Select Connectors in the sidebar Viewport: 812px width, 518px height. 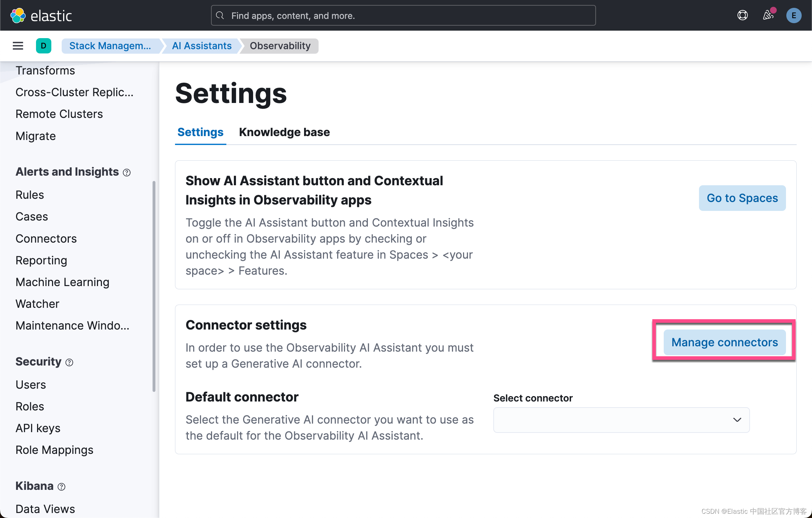point(46,238)
